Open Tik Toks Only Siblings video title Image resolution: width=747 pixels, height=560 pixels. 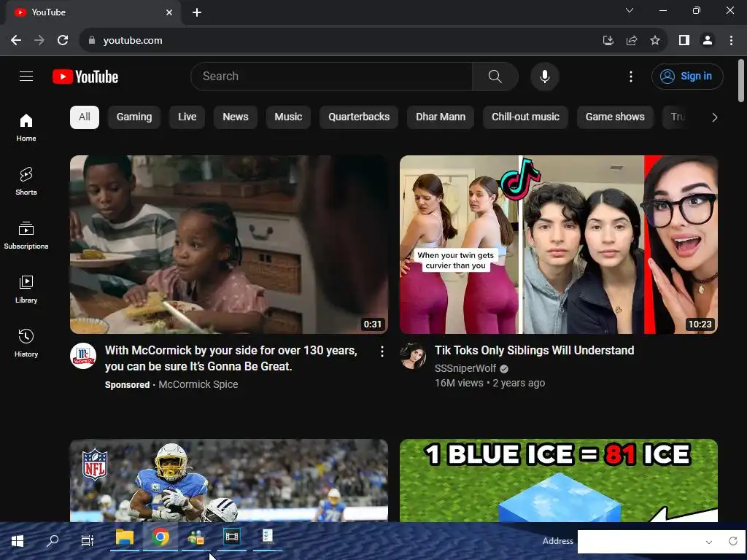coord(534,351)
